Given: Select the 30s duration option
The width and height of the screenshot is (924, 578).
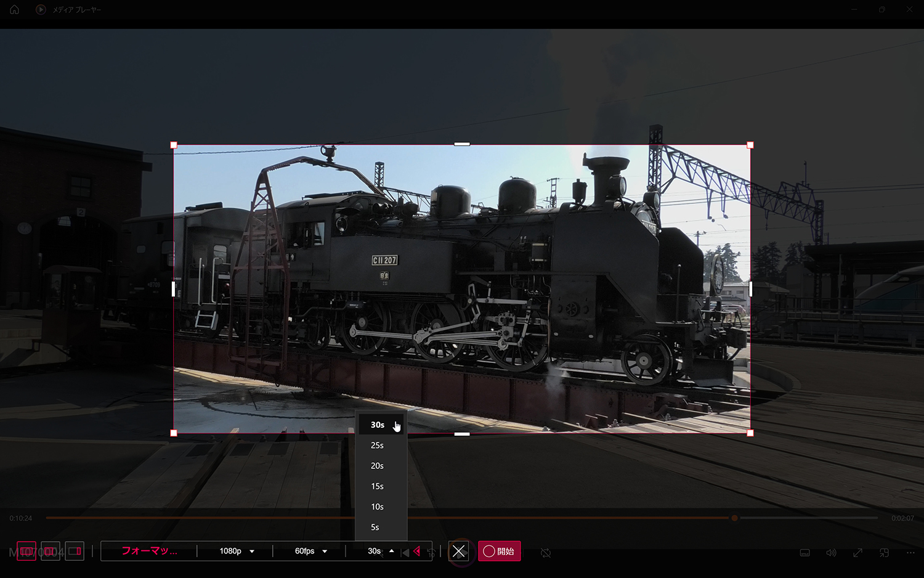Looking at the screenshot, I should [381, 425].
